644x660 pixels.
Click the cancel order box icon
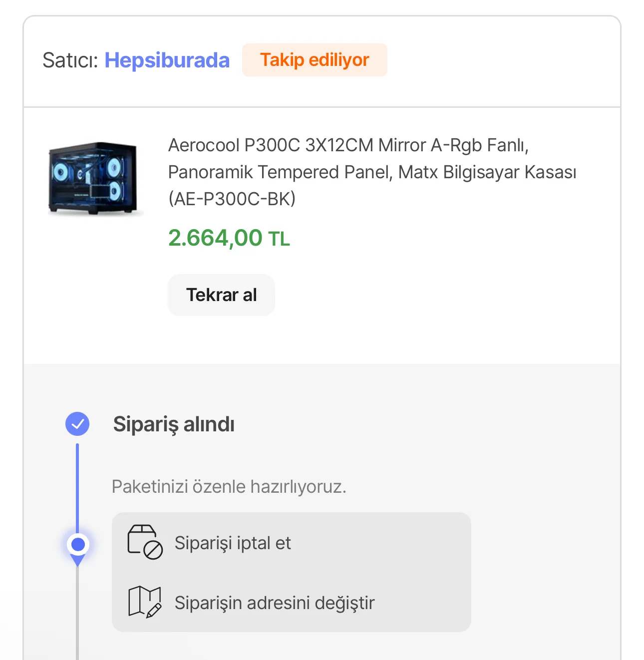[x=144, y=542]
